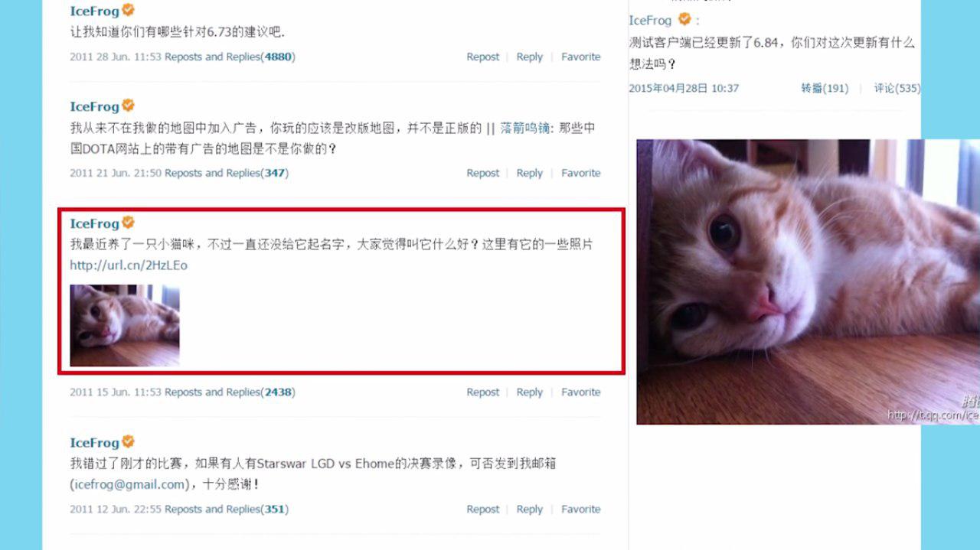Click the verified badge in the right-side 6.84 post

tap(684, 19)
